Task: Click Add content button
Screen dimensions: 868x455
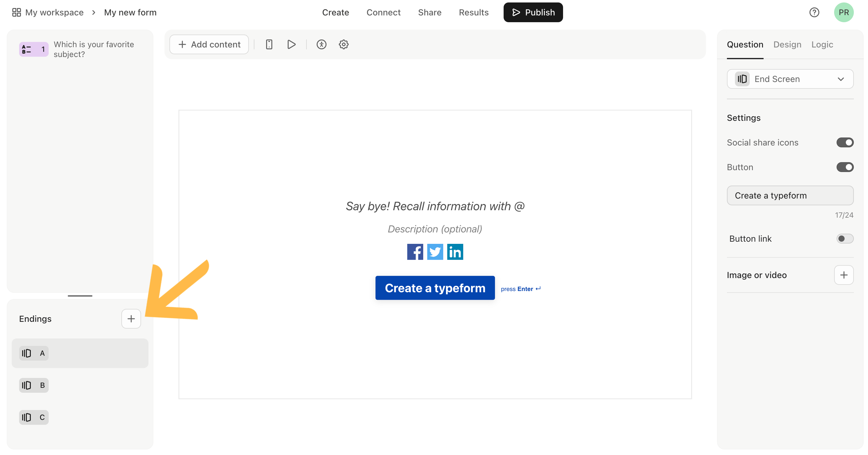Action: 209,44
